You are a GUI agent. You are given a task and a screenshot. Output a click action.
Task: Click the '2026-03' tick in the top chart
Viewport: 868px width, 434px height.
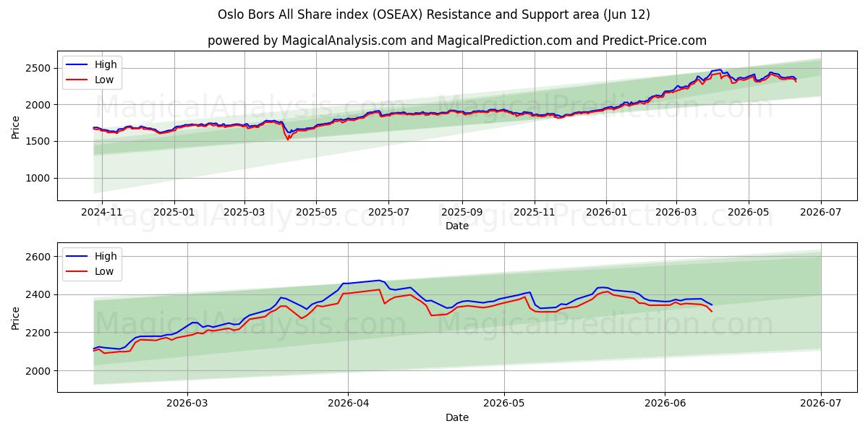point(676,212)
